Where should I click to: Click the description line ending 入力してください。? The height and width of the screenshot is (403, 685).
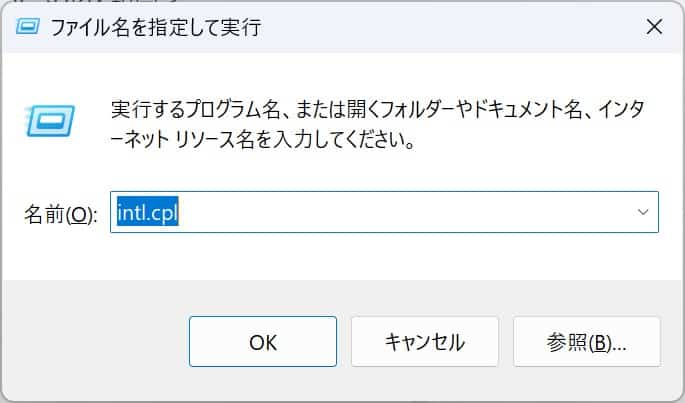tap(262, 139)
